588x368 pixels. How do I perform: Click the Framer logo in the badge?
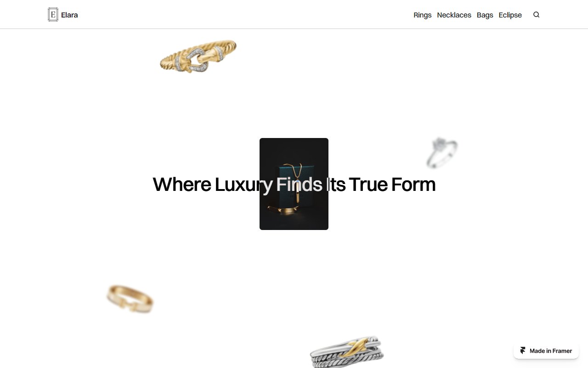coord(523,351)
